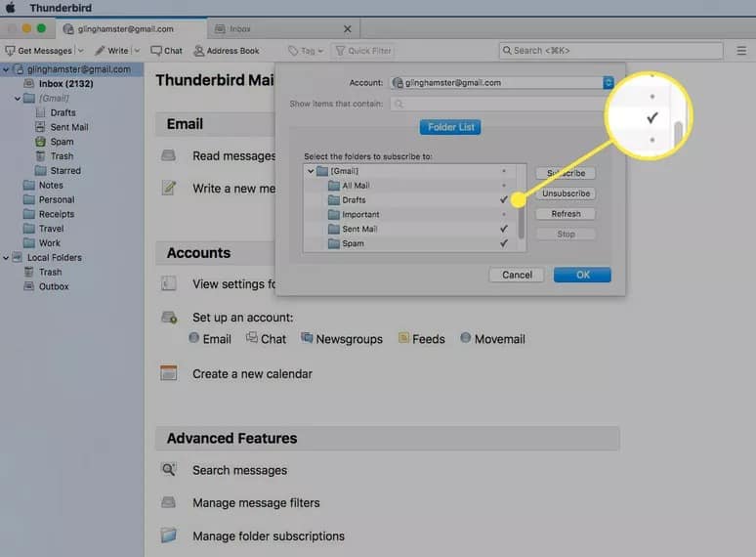This screenshot has height=557, width=756.
Task: Open the Thunderbird application menu
Action: [61, 8]
